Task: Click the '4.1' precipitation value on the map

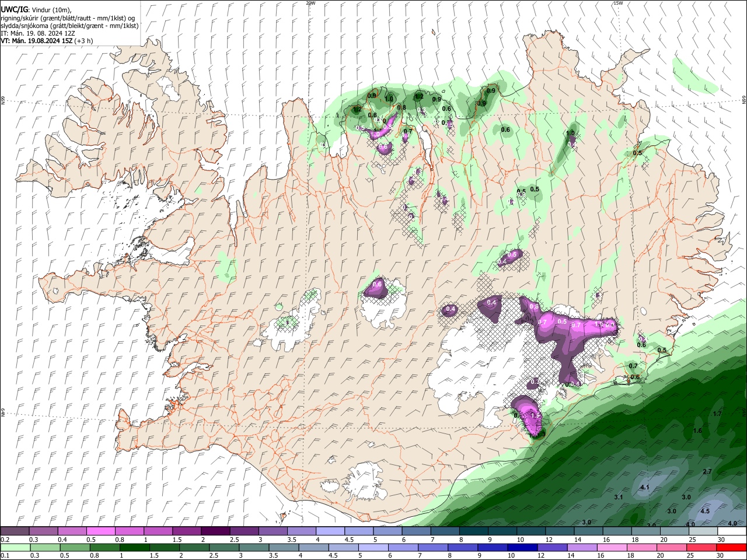Action: point(645,487)
